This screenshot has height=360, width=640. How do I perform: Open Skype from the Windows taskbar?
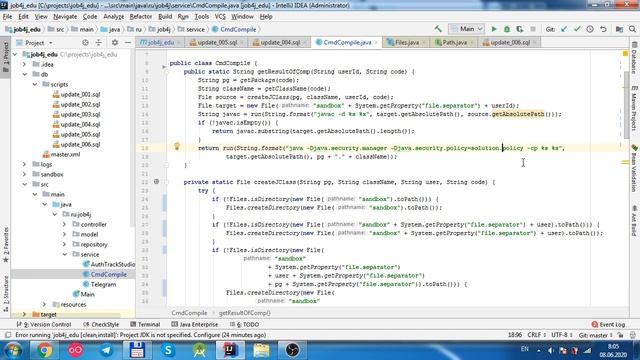click(x=168, y=350)
